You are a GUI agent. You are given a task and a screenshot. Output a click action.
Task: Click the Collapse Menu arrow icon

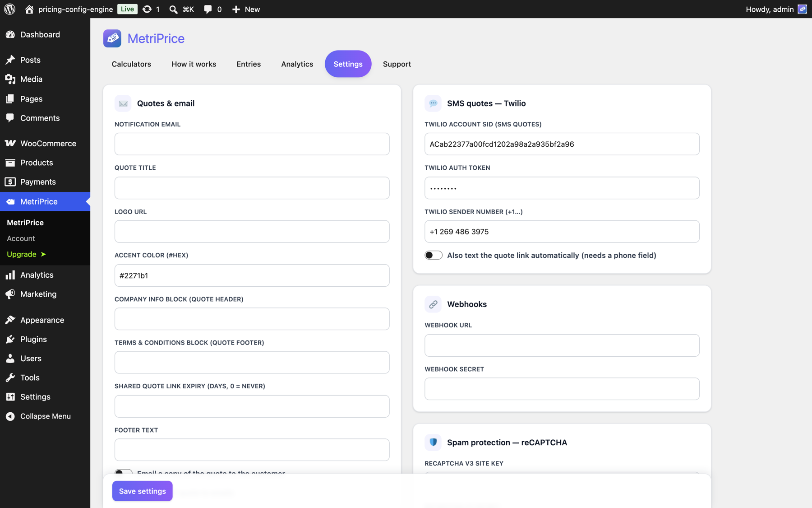10,416
